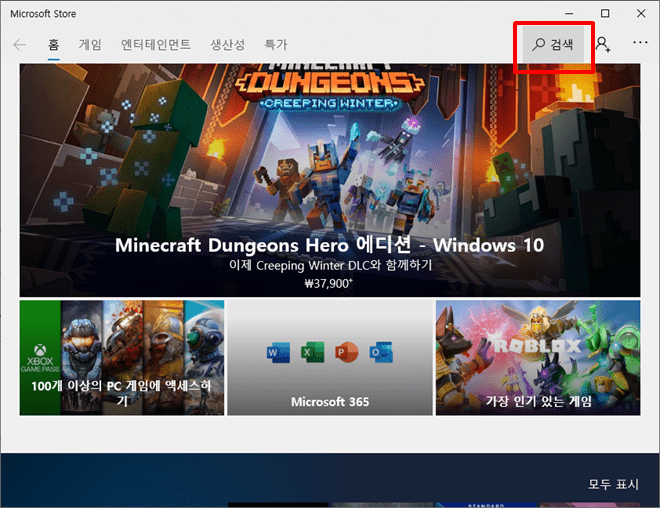The image size is (660, 508).
Task: Click the Outlook icon in Microsoft 365 tile
Action: pyautogui.click(x=381, y=352)
